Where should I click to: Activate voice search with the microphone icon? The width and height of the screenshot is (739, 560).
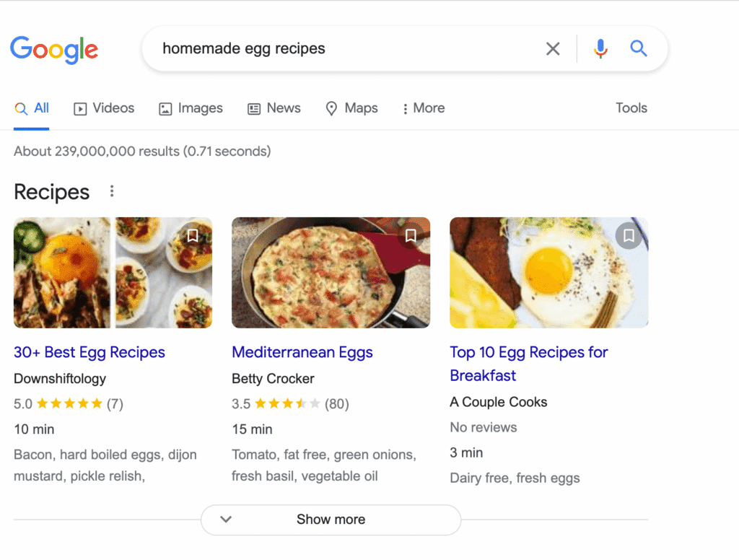click(x=600, y=48)
